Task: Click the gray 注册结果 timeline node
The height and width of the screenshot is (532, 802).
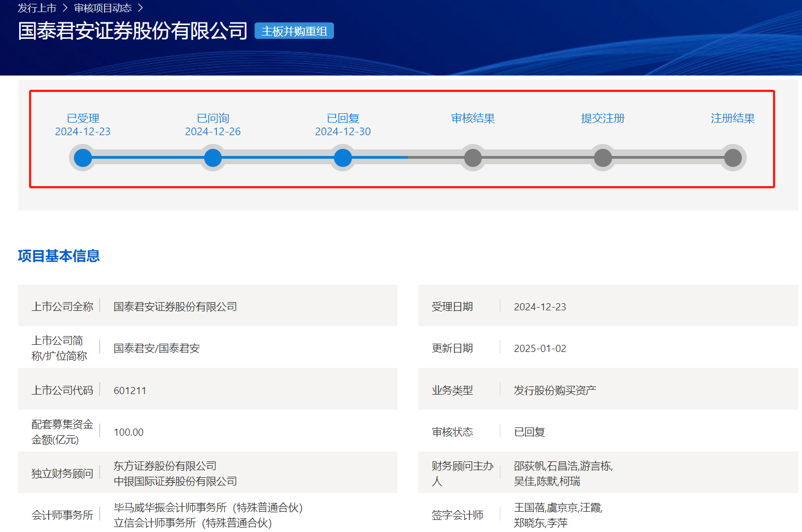Action: 732,158
